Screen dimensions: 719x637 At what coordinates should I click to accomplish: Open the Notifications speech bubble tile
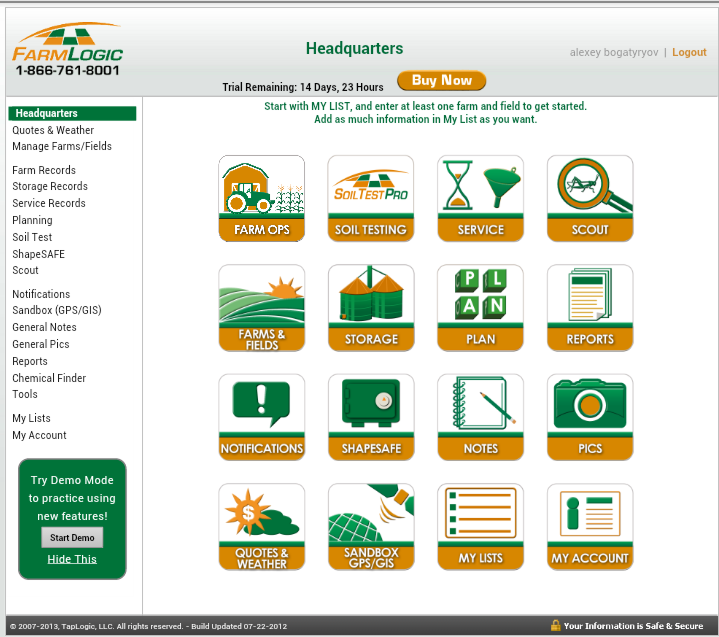(x=262, y=417)
